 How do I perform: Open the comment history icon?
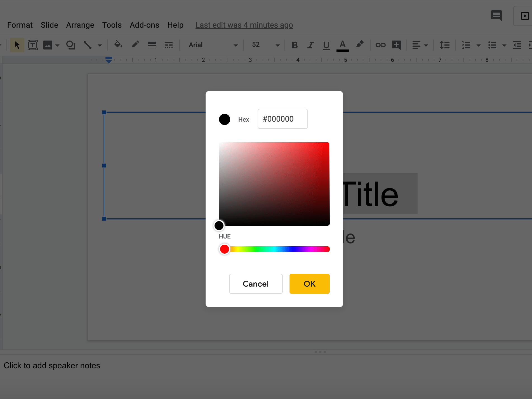pyautogui.click(x=496, y=16)
